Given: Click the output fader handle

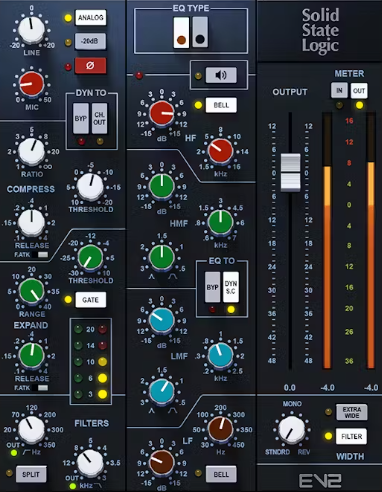Looking at the screenshot, I should [x=290, y=172].
